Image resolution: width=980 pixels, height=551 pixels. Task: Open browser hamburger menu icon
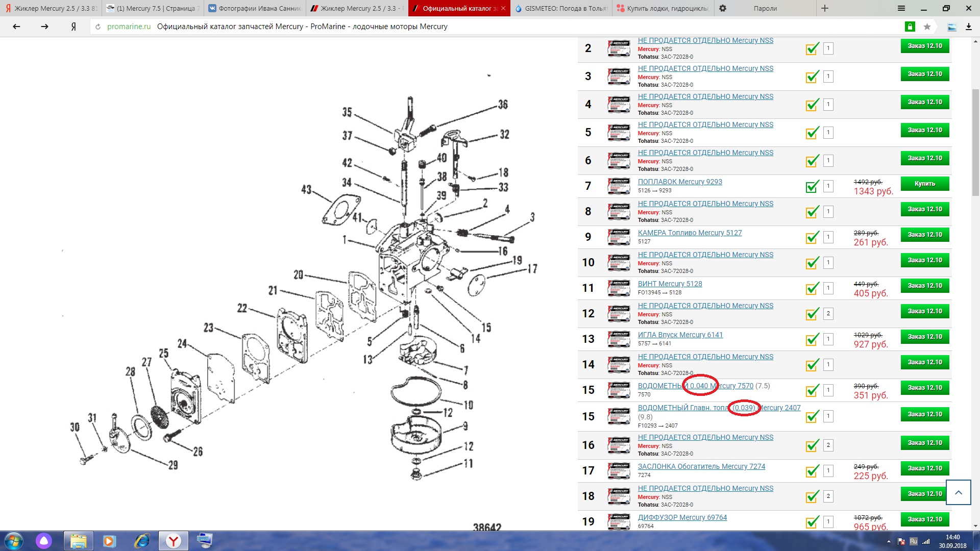[x=901, y=8]
